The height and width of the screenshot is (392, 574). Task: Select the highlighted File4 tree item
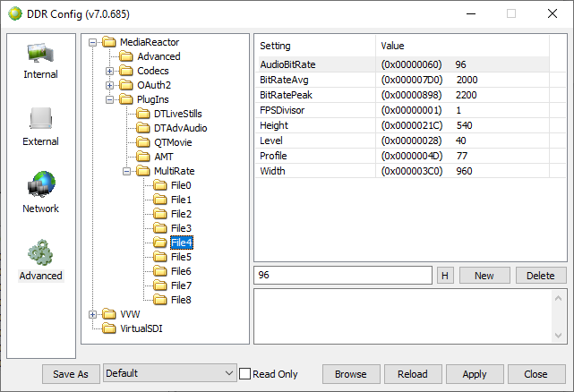pos(182,243)
